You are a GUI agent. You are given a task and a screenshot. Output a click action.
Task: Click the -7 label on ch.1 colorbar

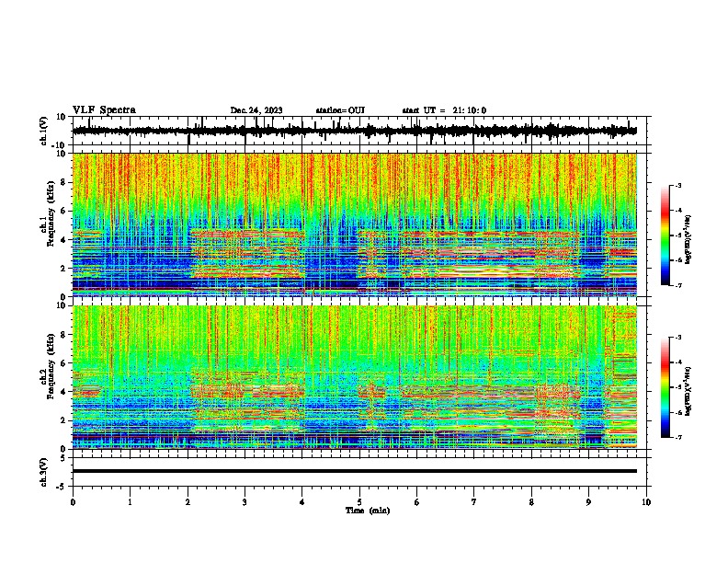(x=677, y=286)
